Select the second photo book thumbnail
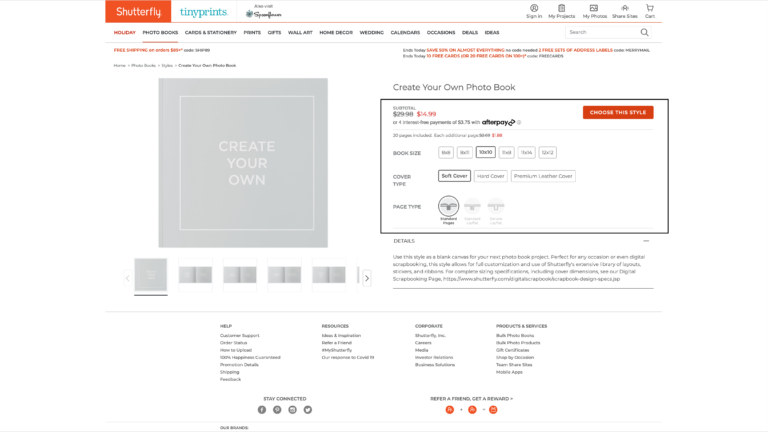 pyautogui.click(x=195, y=274)
